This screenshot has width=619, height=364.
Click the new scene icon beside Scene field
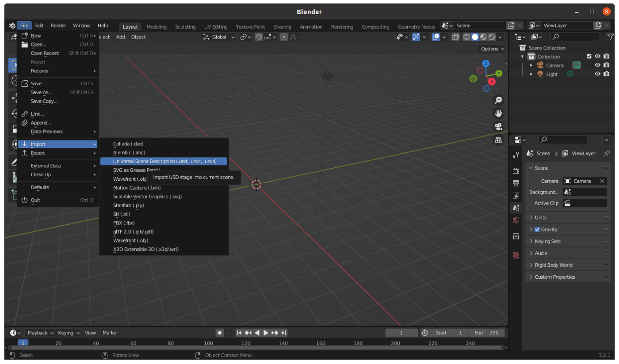(x=511, y=26)
